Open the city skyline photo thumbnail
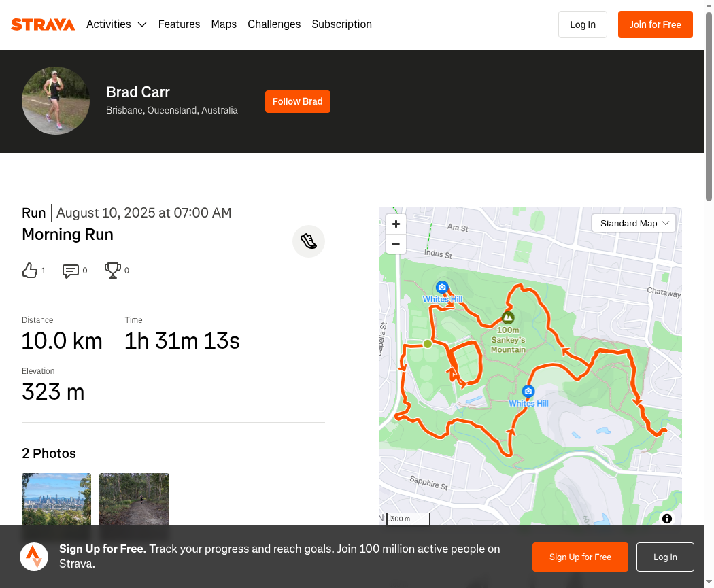Viewport: 714px width, 588px height. point(56,499)
